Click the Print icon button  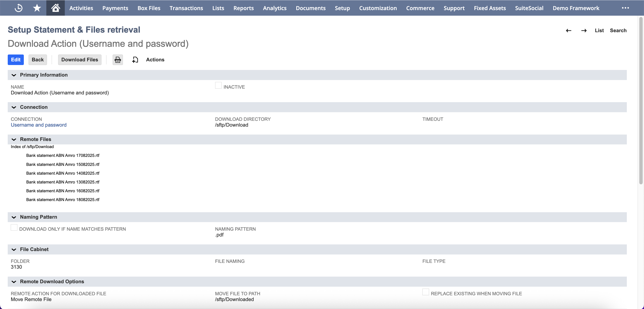click(118, 60)
